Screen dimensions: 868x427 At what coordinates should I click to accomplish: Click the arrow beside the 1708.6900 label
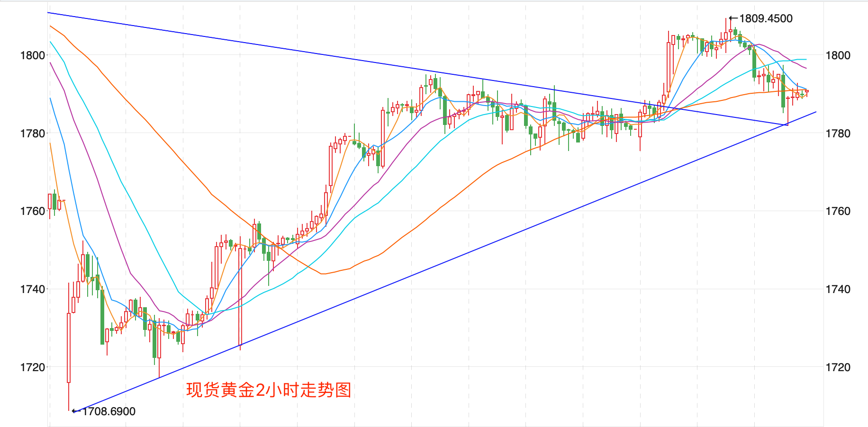76,411
